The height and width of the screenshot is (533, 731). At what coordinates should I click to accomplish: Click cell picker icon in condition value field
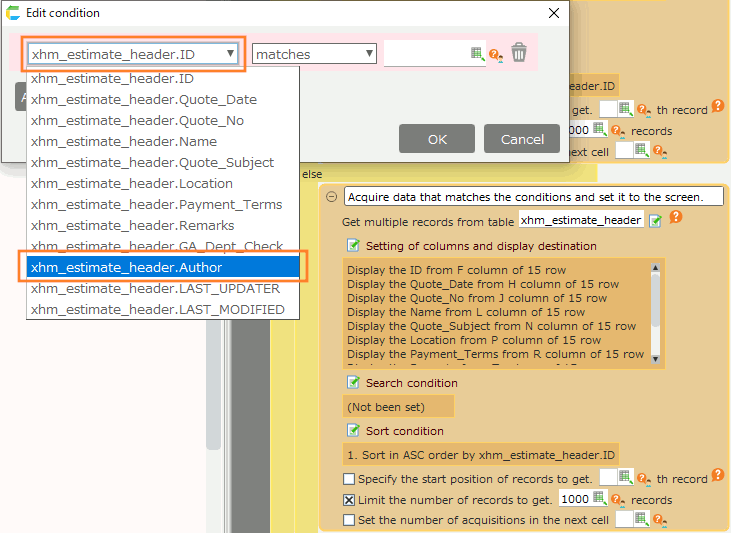click(477, 54)
